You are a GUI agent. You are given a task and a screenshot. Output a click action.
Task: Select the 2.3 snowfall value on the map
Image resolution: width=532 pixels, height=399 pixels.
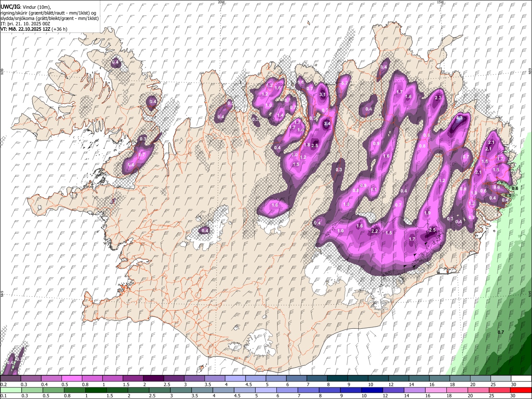point(438,98)
